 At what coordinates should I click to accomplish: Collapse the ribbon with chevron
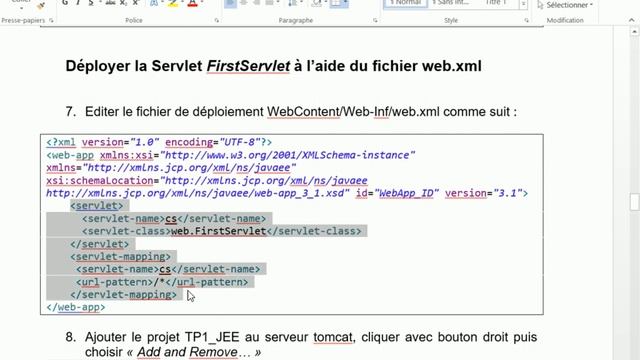tap(631, 20)
